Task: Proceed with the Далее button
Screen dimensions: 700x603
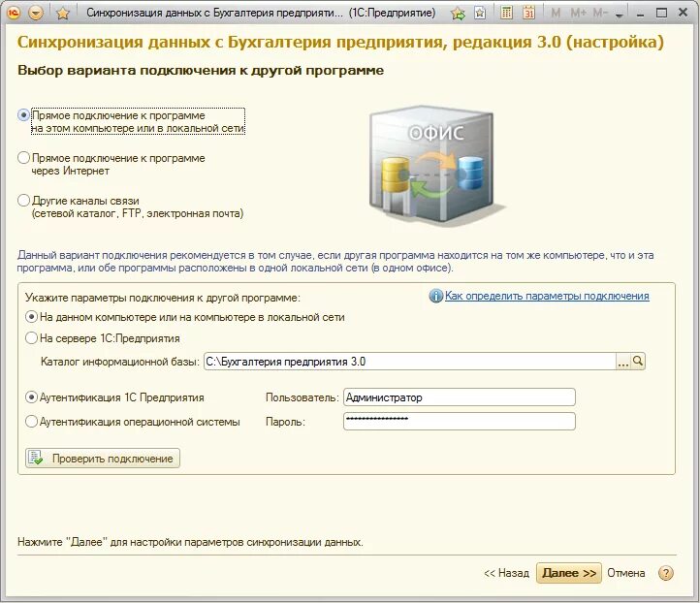Action: (x=569, y=573)
